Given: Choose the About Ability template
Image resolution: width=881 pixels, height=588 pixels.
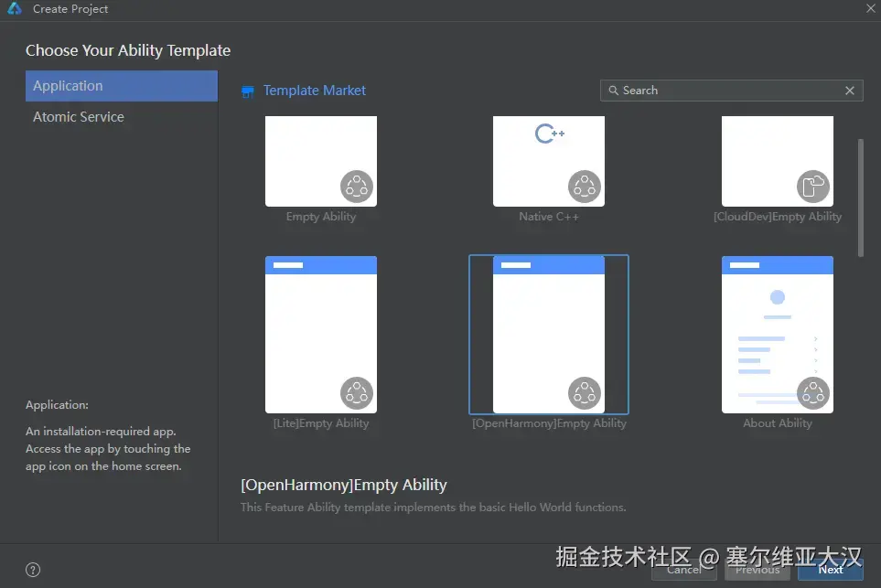Looking at the screenshot, I should pos(778,335).
